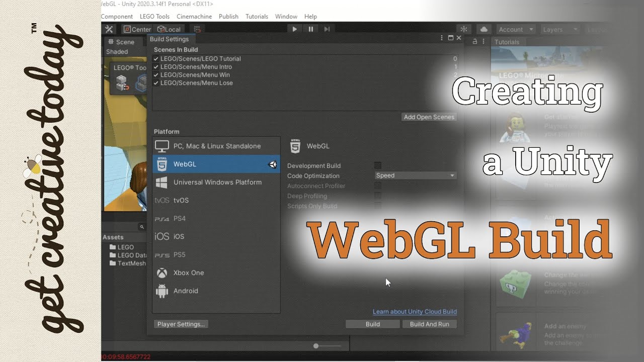Open the Shaded draw mode dropdown

click(x=117, y=52)
